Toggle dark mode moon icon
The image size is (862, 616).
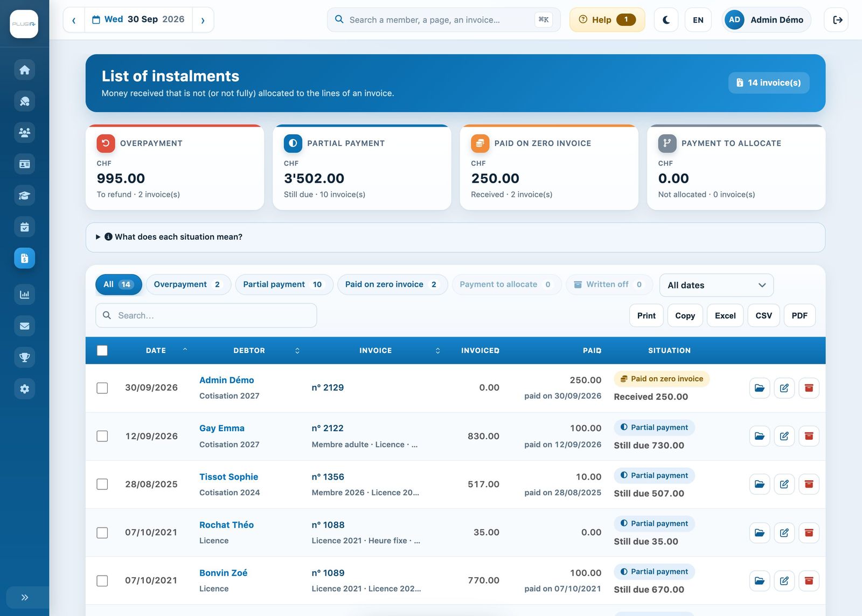click(666, 20)
